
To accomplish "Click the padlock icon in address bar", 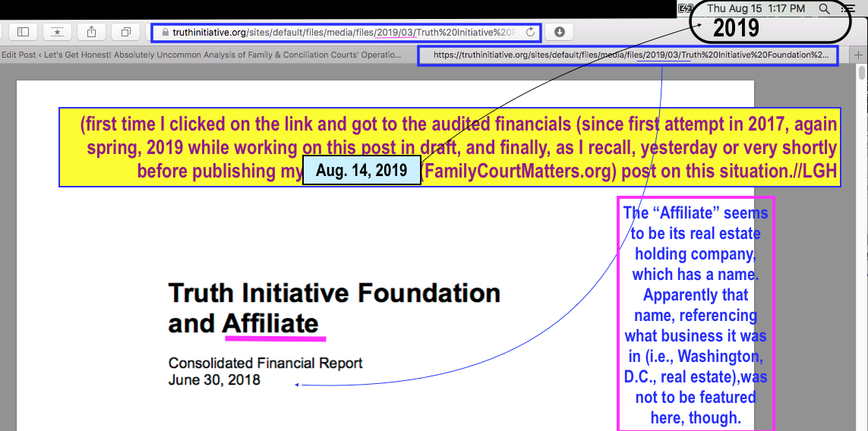I will pos(166,33).
